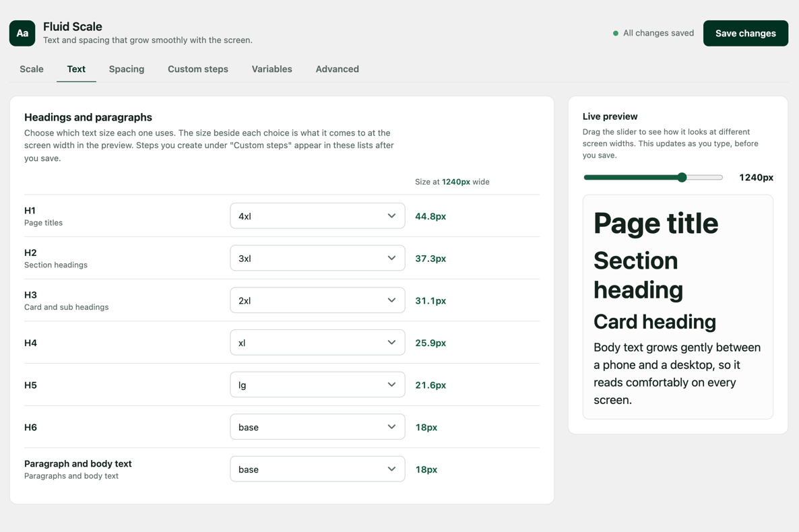The height and width of the screenshot is (532, 799).
Task: Expand the H5 size dropdown showing lg
Action: pos(317,385)
